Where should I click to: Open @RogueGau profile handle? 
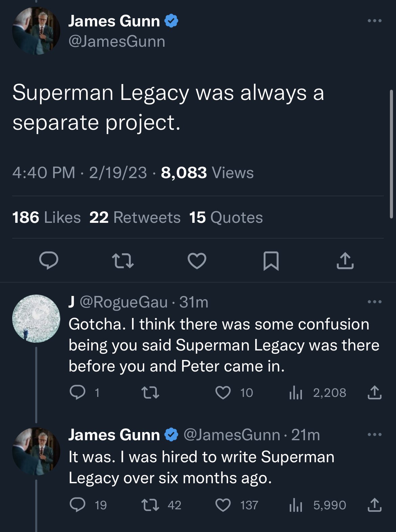pos(124,302)
